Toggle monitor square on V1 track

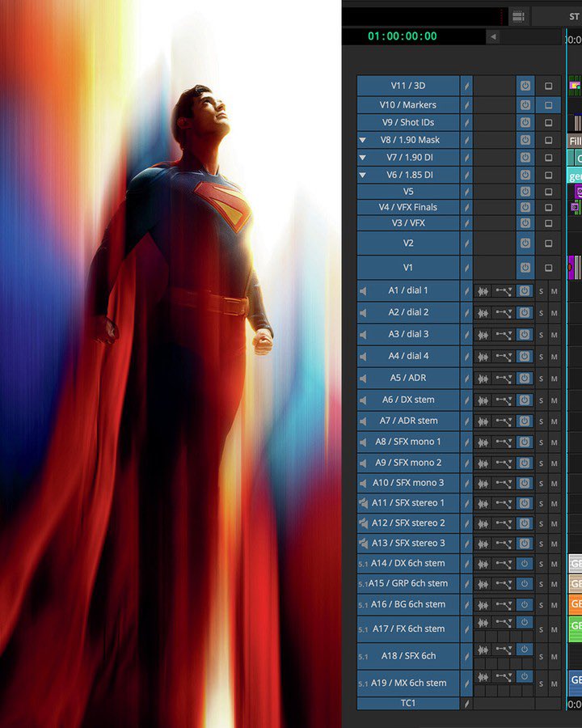click(549, 268)
